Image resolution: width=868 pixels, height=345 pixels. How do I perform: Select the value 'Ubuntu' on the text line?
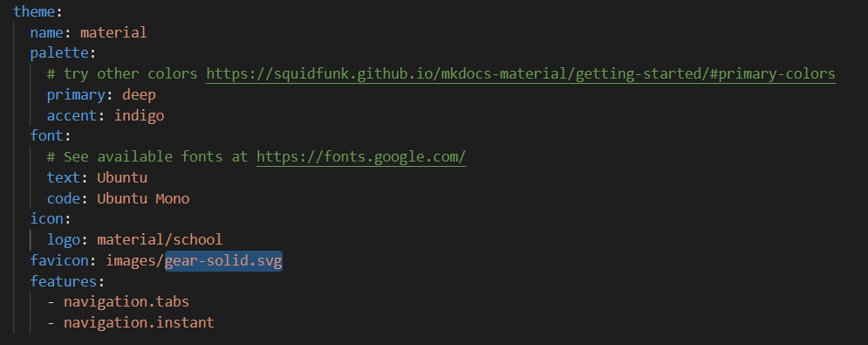122,177
